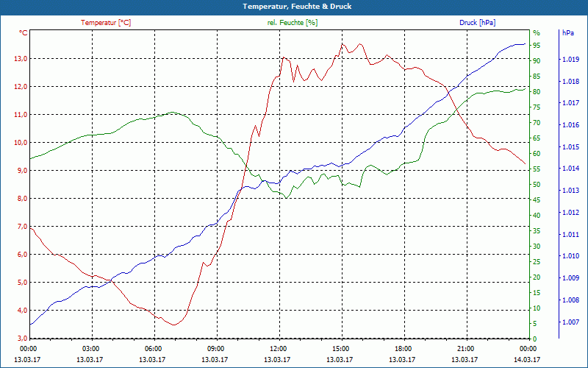Click the '15:00' time axis label
The image size is (588, 368).
340,348
